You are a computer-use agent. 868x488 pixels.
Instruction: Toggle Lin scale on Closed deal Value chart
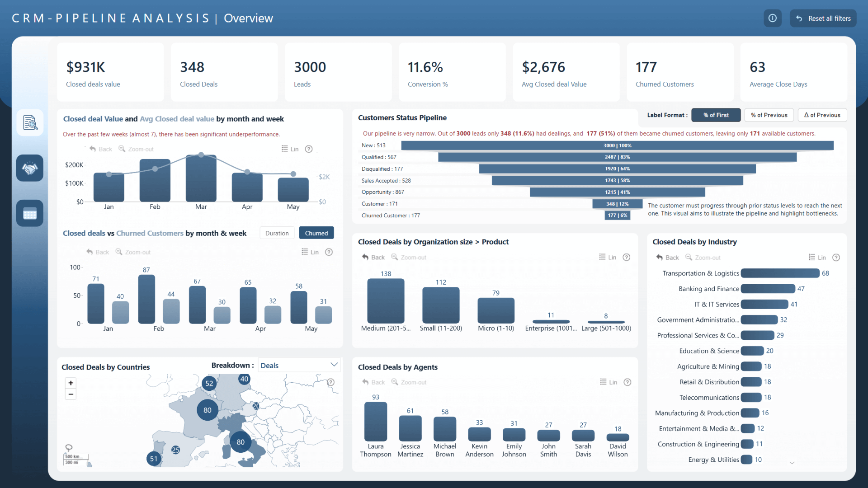click(x=294, y=149)
